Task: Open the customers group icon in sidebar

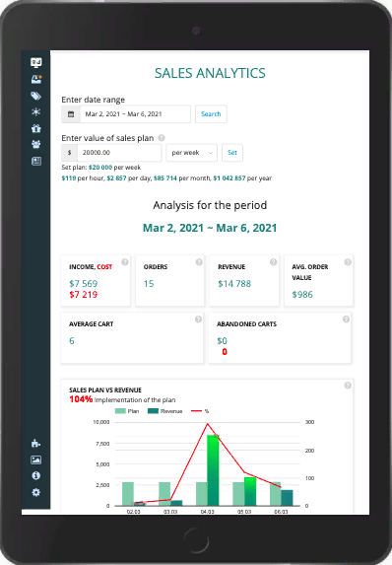Action: click(36, 145)
